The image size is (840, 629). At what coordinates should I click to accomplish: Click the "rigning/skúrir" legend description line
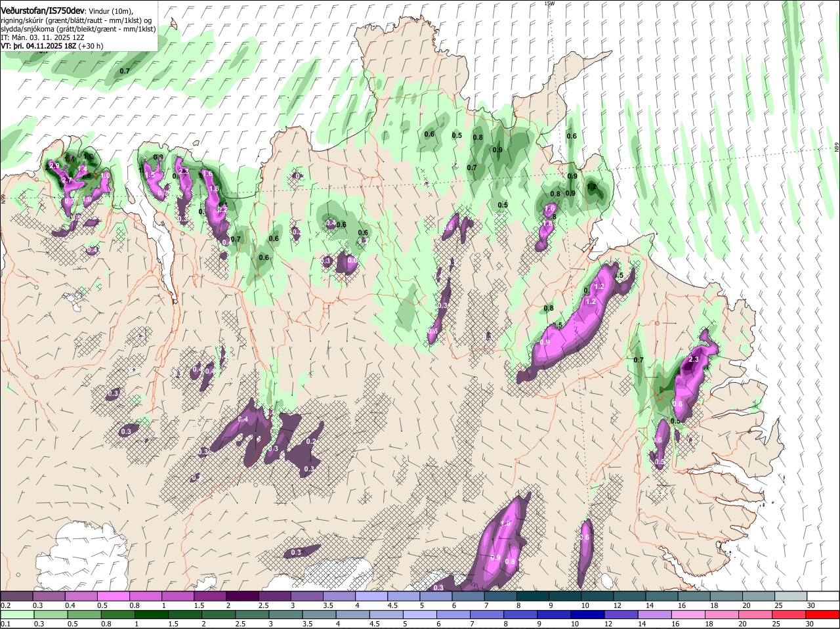(x=76, y=20)
